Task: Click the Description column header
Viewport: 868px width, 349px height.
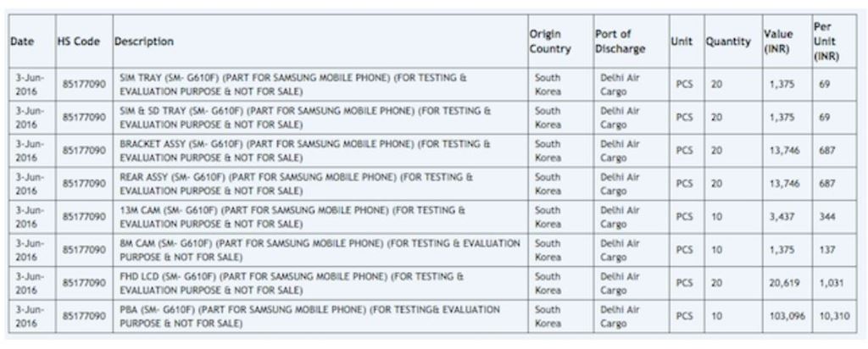Action: point(144,42)
